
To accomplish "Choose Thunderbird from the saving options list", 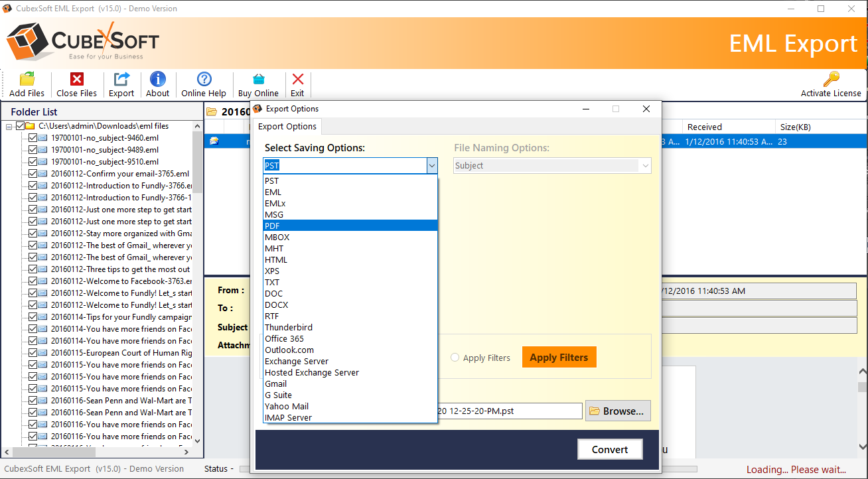I will (x=350, y=327).
